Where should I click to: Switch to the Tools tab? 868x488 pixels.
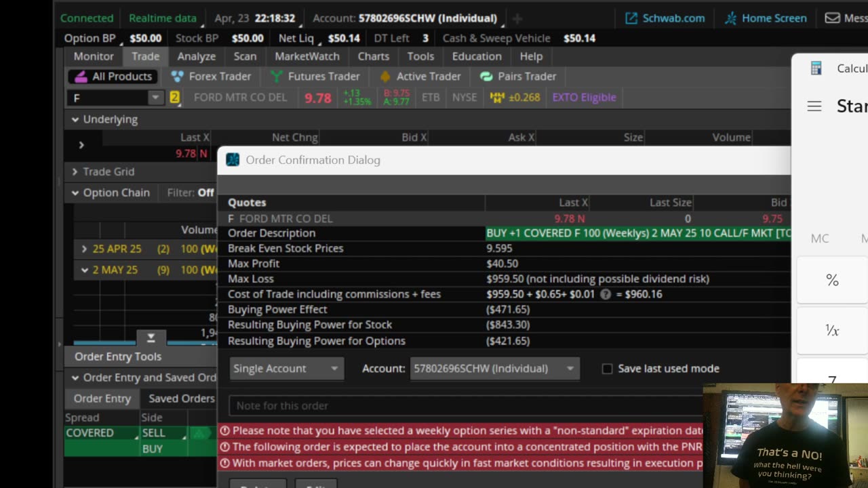click(x=420, y=56)
